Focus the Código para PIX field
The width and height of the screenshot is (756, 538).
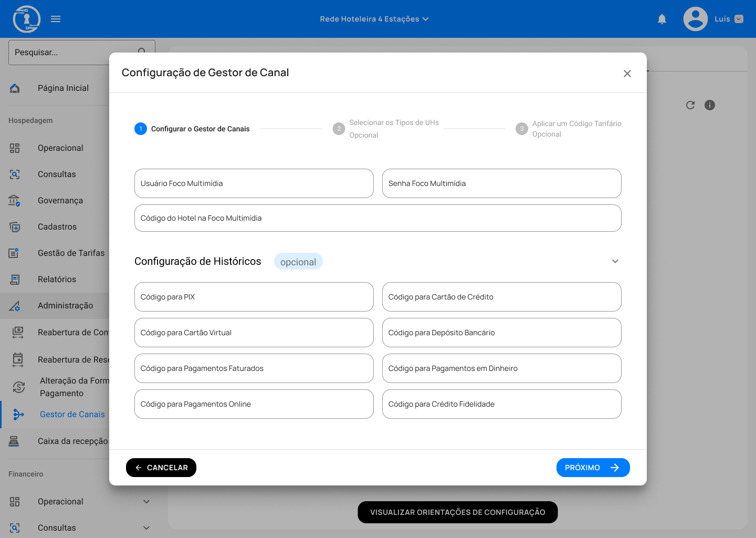tap(254, 297)
